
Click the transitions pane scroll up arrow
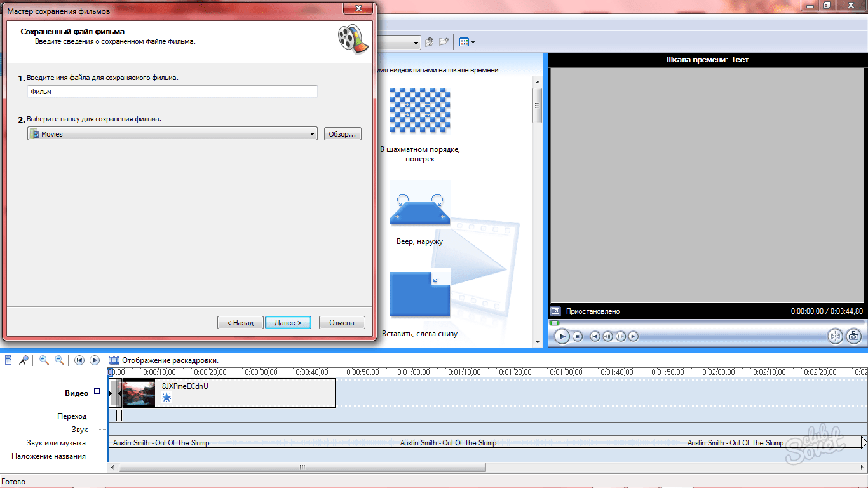click(x=538, y=82)
